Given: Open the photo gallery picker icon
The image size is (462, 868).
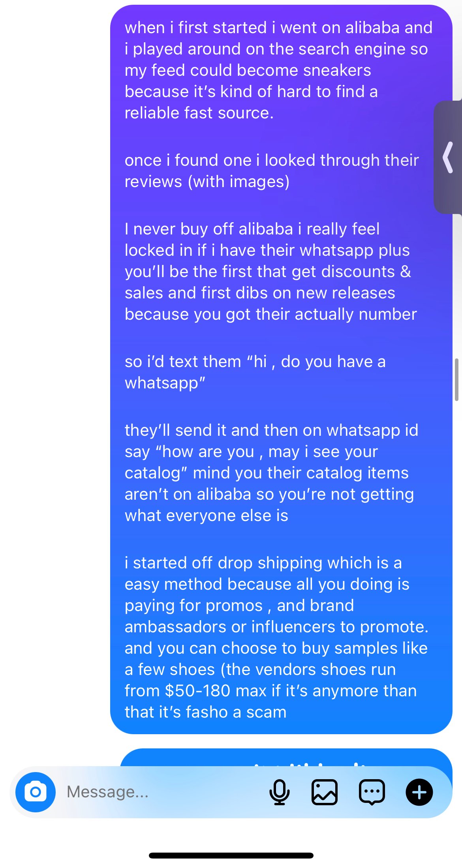Looking at the screenshot, I should 324,792.
